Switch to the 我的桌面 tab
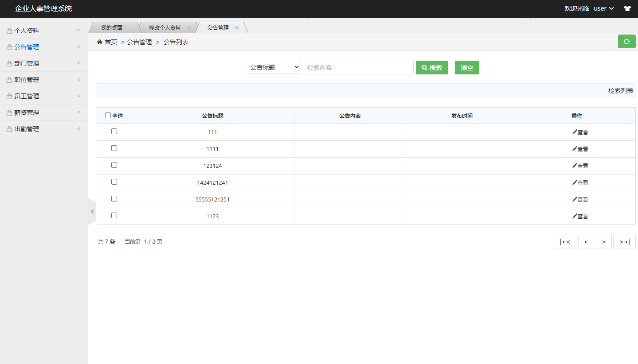The height and width of the screenshot is (364, 638). pyautogui.click(x=111, y=27)
